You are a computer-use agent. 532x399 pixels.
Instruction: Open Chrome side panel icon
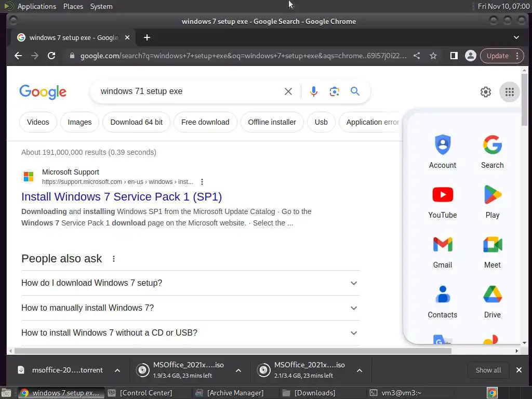tap(454, 56)
